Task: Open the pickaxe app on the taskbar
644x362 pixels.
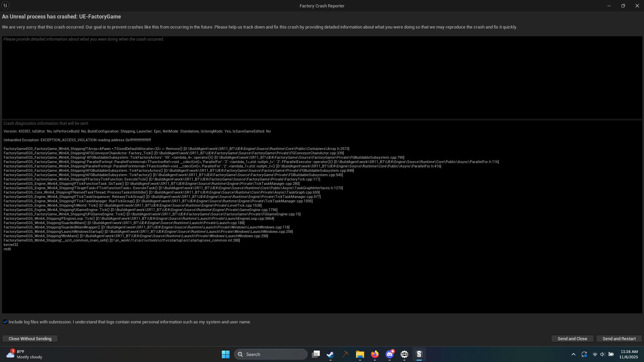Action: click(x=345, y=354)
